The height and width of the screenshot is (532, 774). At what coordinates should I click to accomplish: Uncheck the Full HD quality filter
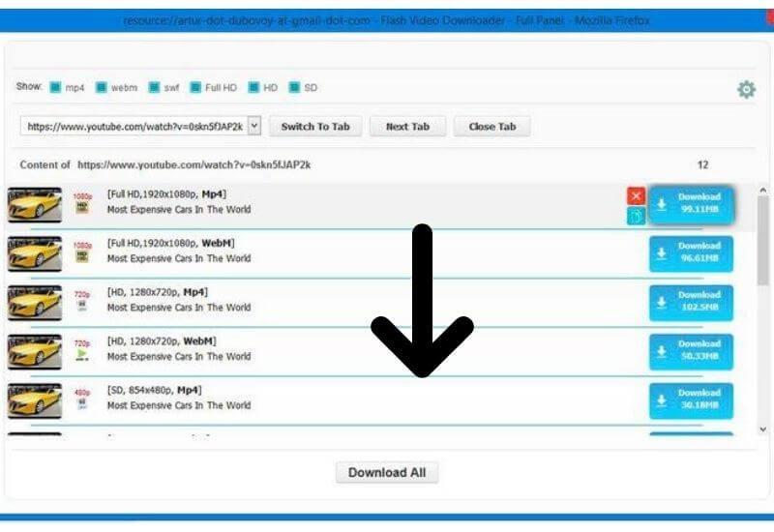(195, 87)
